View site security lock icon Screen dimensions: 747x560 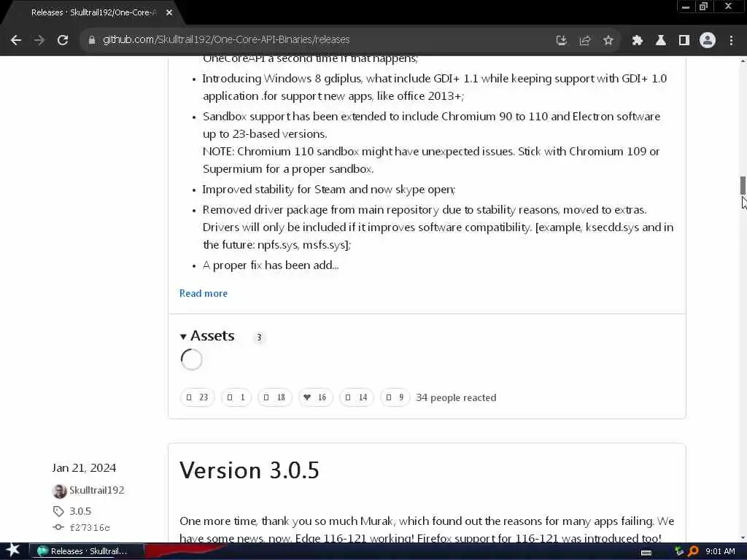click(x=91, y=40)
